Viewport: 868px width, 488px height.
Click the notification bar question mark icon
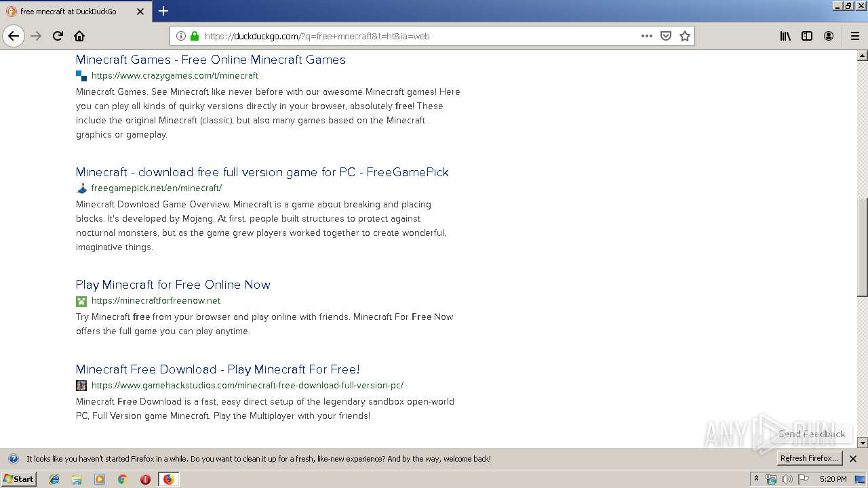pos(13,459)
